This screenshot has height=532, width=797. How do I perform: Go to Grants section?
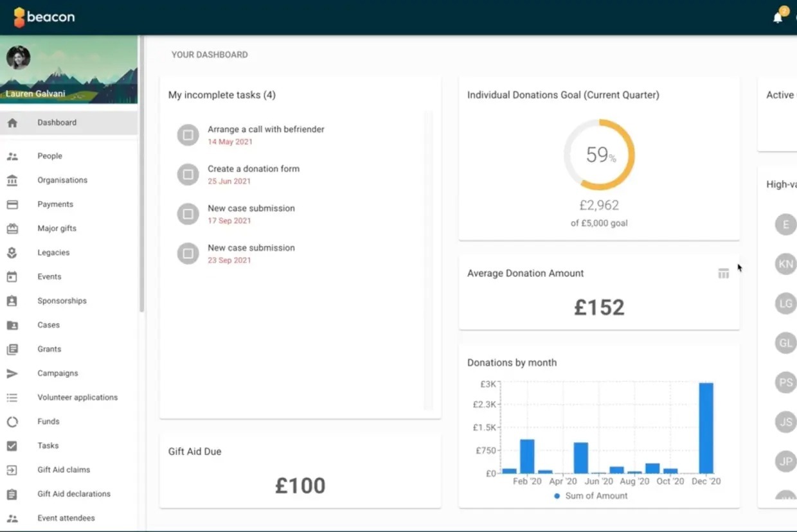tap(49, 350)
